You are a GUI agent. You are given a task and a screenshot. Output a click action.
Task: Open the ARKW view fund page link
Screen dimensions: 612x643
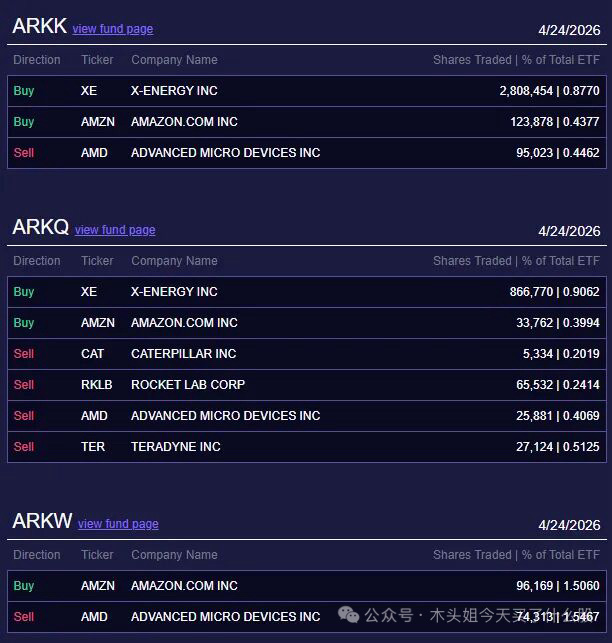point(118,524)
